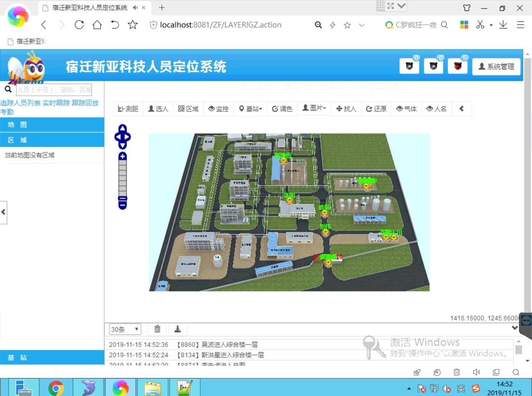Toggle the 调色 color adjustment option
The height and width of the screenshot is (396, 532).
pyautogui.click(x=282, y=108)
